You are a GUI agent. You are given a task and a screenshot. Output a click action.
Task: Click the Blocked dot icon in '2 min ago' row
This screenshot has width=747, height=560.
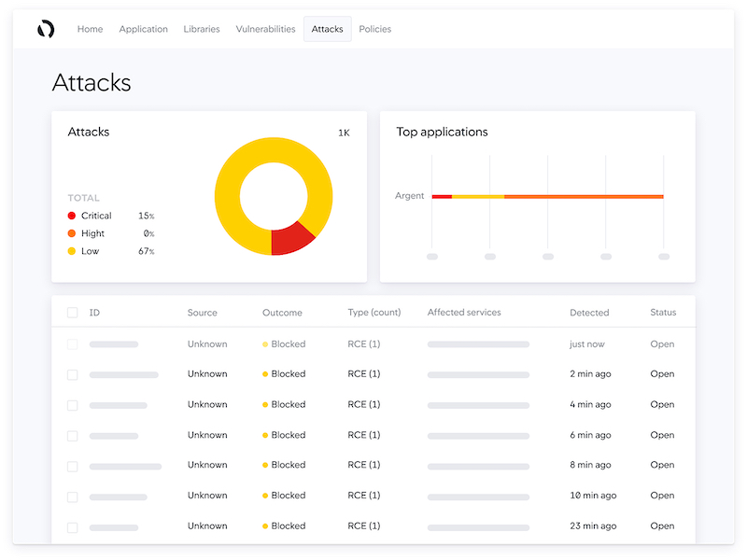pyautogui.click(x=265, y=374)
